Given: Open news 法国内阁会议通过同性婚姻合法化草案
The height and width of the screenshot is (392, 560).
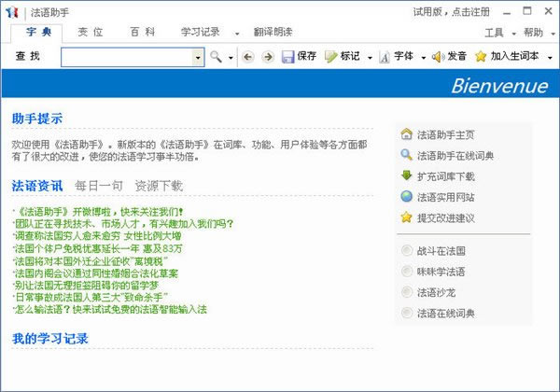Looking at the screenshot, I should click(x=96, y=273).
